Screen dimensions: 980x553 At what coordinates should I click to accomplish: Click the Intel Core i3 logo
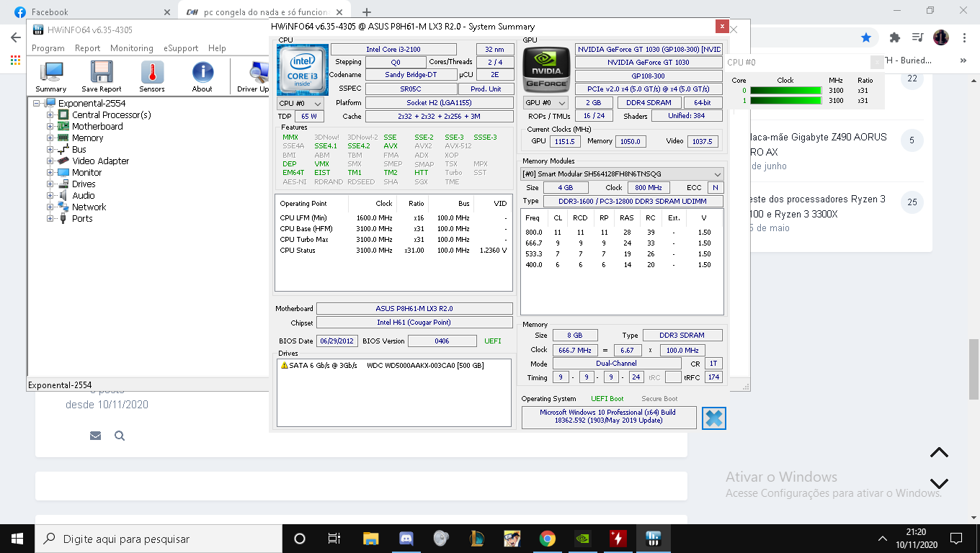coord(303,69)
